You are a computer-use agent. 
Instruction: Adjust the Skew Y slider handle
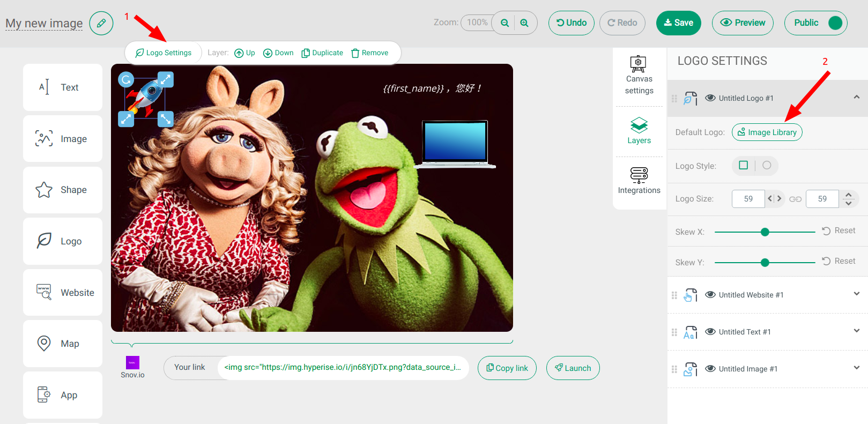point(765,263)
